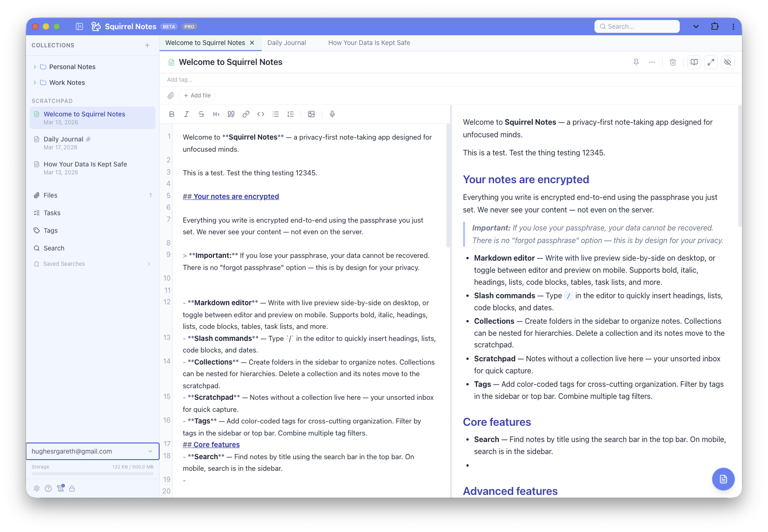This screenshot has height=532, width=768.
Task: Open the code block tool
Action: click(x=260, y=114)
